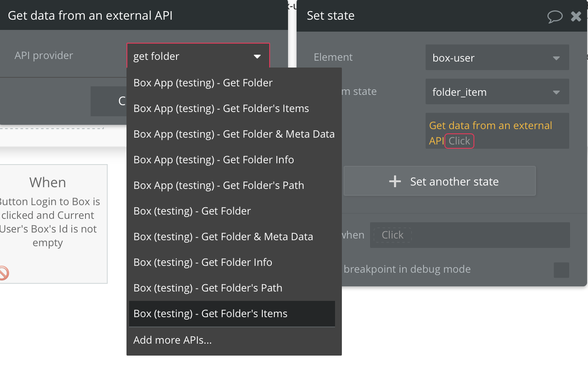This screenshot has width=588, height=365.
Task: Open the Element box-user dropdown
Action: point(497,57)
